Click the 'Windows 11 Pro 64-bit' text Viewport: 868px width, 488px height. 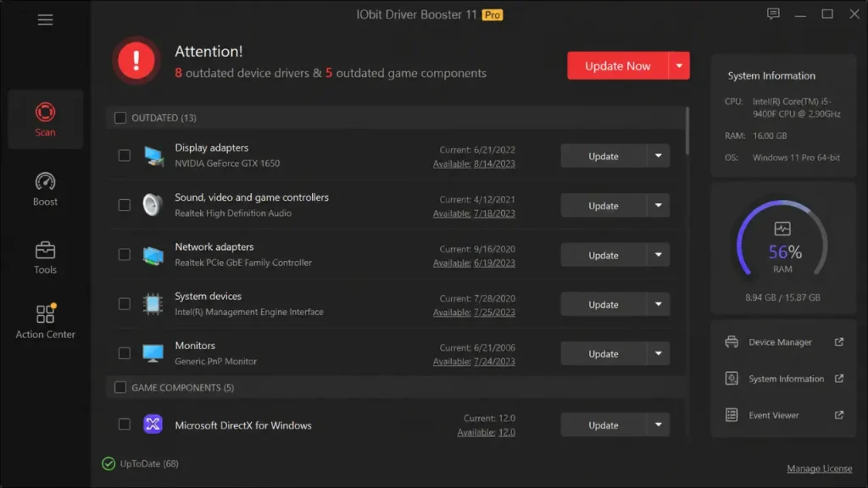point(796,158)
